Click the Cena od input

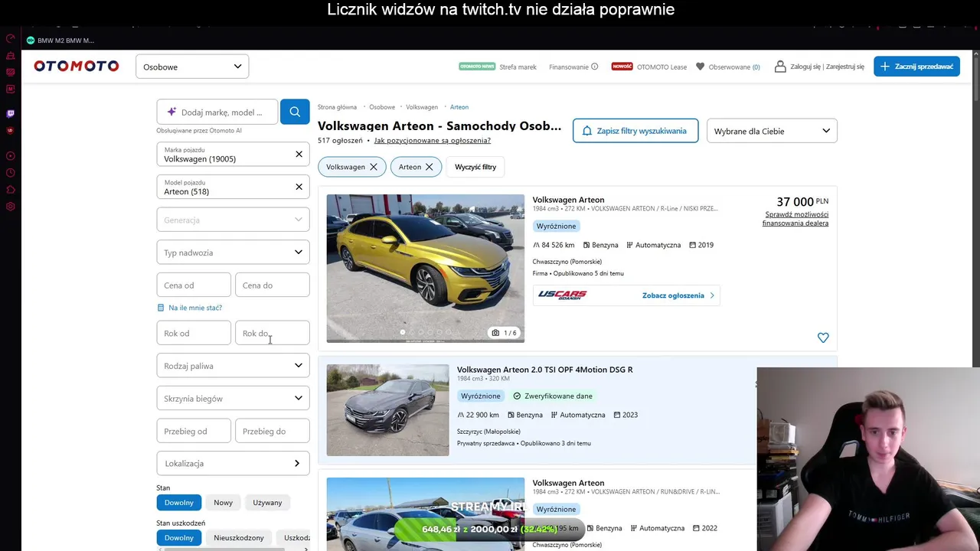[194, 285]
